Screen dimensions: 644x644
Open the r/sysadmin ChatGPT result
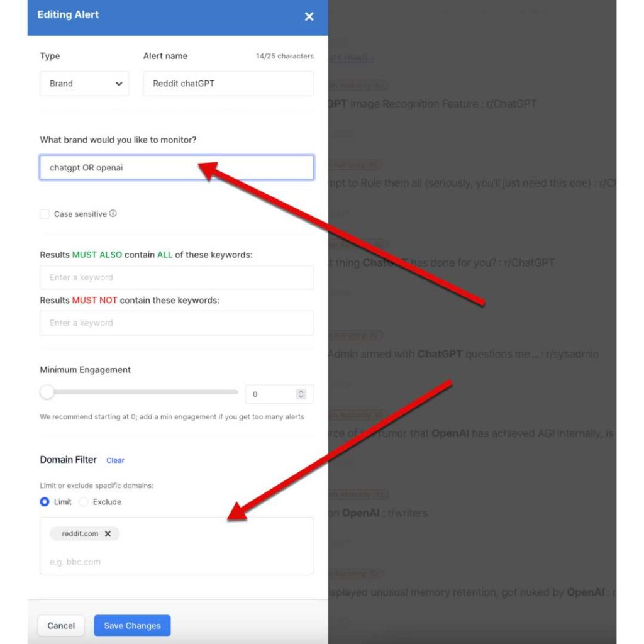click(x=464, y=354)
